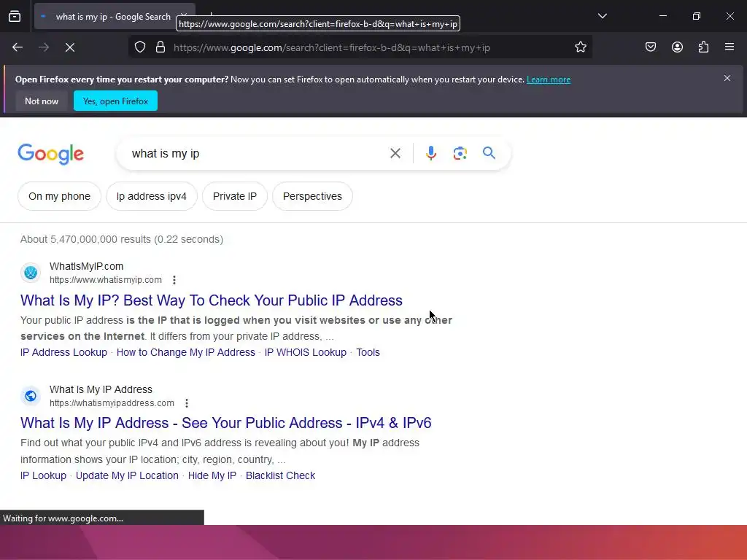Image resolution: width=747 pixels, height=560 pixels.
Task: Open How to Change My IP Address sitelink
Action: 186,352
